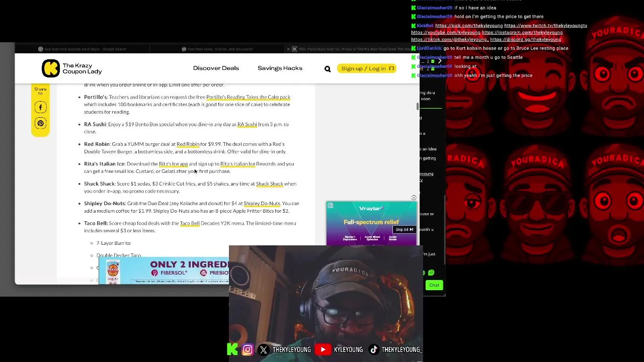Click Instagram icon in stream overlay
Screen dimensions: 644x362
point(248,349)
